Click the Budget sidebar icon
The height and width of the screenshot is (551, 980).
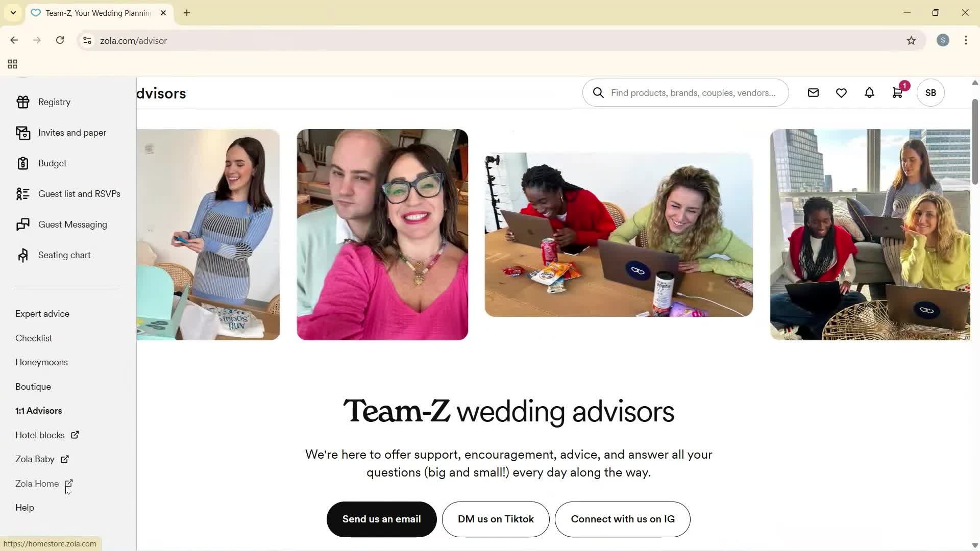[23, 163]
